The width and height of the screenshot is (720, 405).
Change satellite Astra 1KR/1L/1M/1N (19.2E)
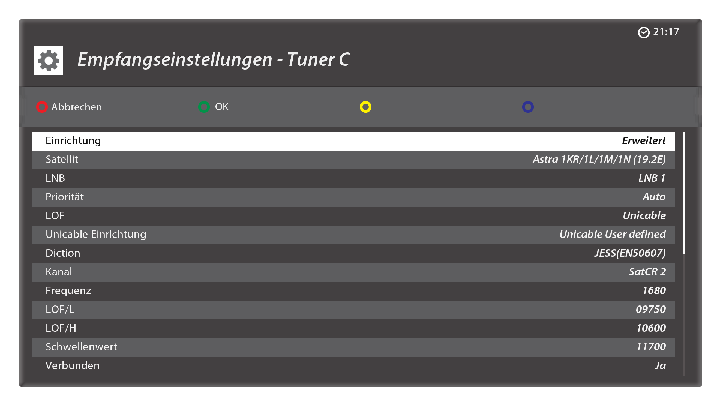click(x=598, y=160)
